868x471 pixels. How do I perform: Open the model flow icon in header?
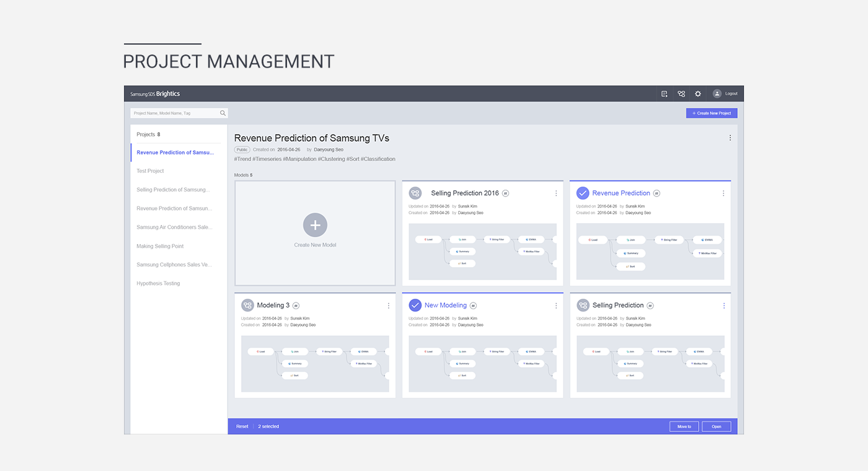[x=681, y=94]
